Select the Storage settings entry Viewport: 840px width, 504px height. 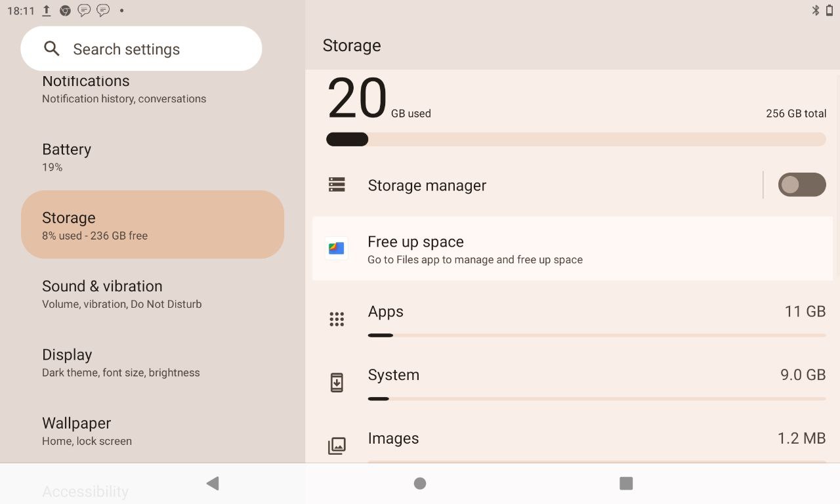pyautogui.click(x=152, y=224)
